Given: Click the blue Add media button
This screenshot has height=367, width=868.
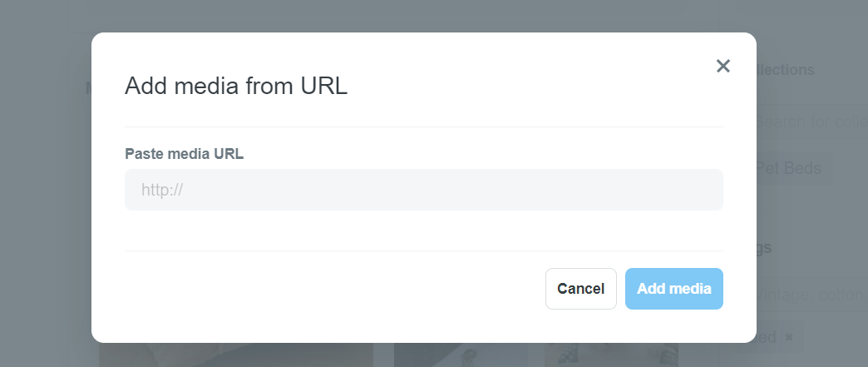Looking at the screenshot, I should click(x=674, y=289).
